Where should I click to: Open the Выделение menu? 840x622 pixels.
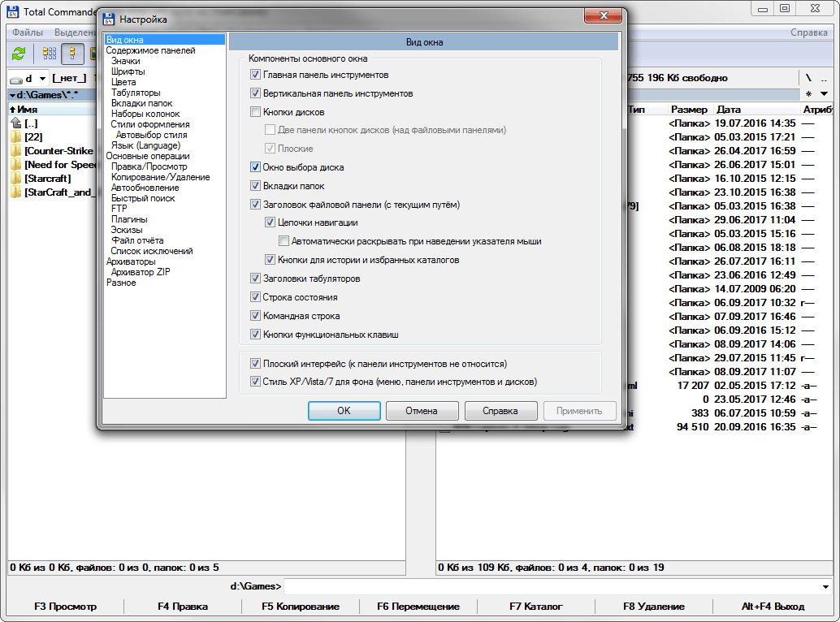(x=75, y=32)
